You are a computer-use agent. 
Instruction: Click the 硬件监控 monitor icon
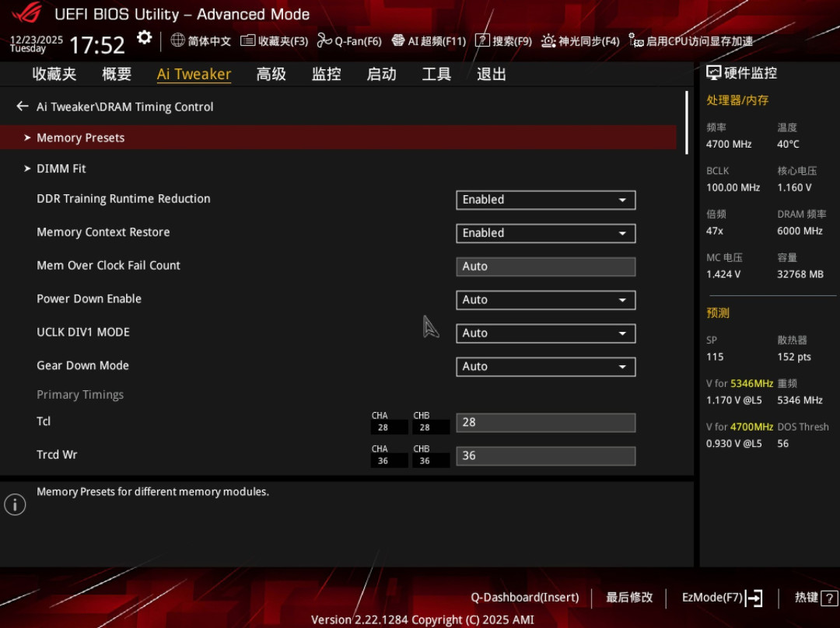tap(713, 73)
